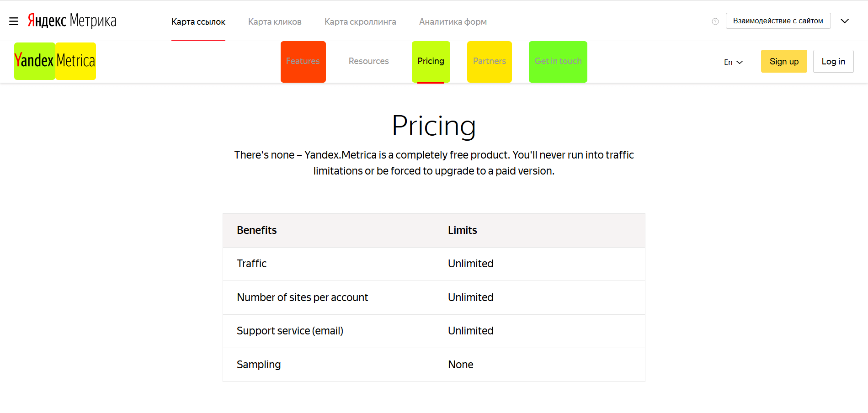The width and height of the screenshot is (868, 413).
Task: Select the Аналитика форм tab
Action: [x=453, y=22]
